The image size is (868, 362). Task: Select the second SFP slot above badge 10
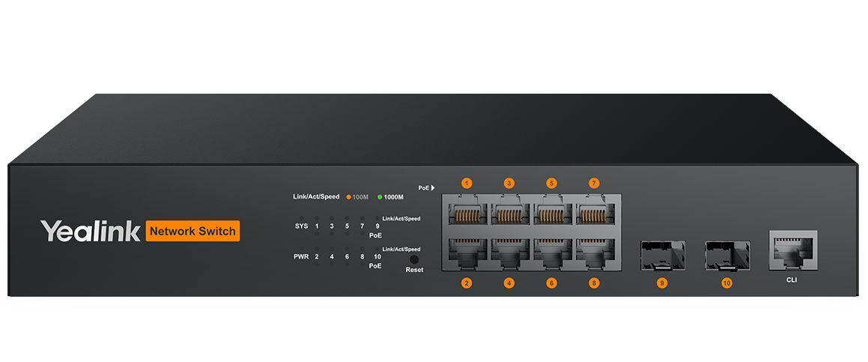coord(727,256)
